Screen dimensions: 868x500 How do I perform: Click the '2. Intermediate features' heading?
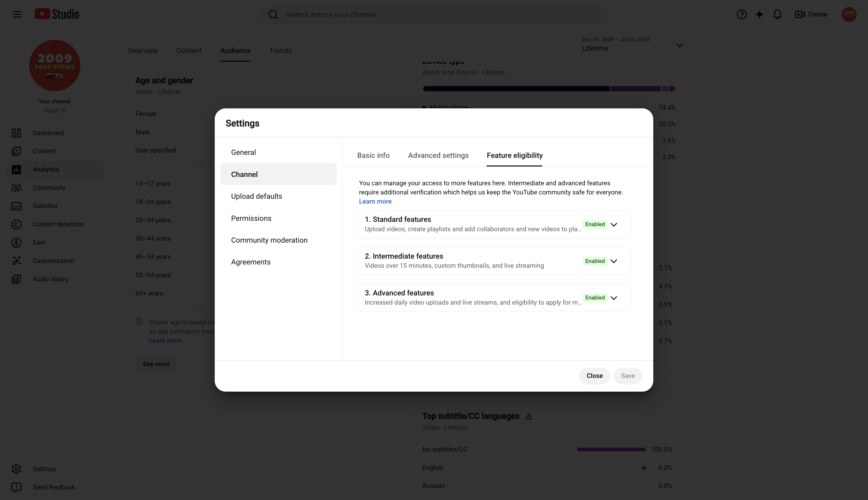coord(404,256)
